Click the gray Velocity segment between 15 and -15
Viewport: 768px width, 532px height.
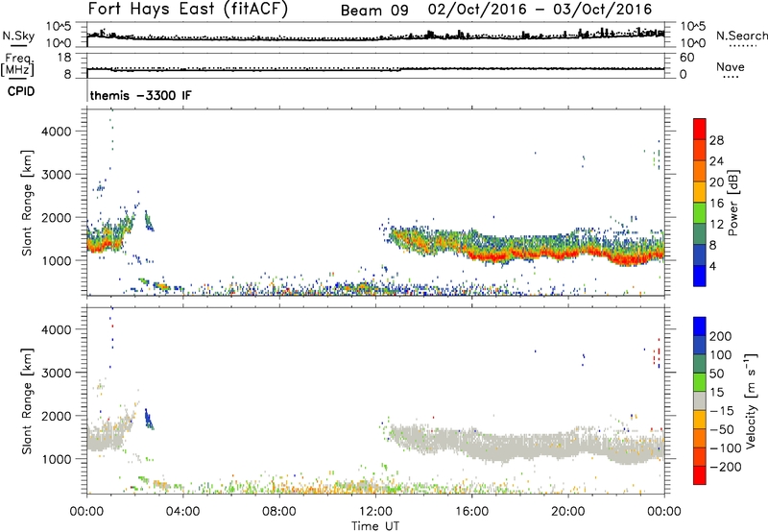700,400
